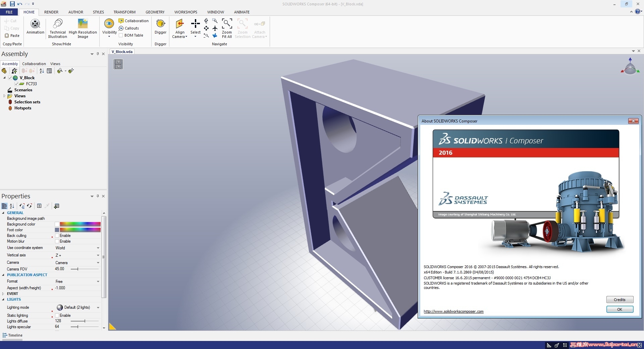Click the Assembly pane sort A-Z icon

point(42,71)
